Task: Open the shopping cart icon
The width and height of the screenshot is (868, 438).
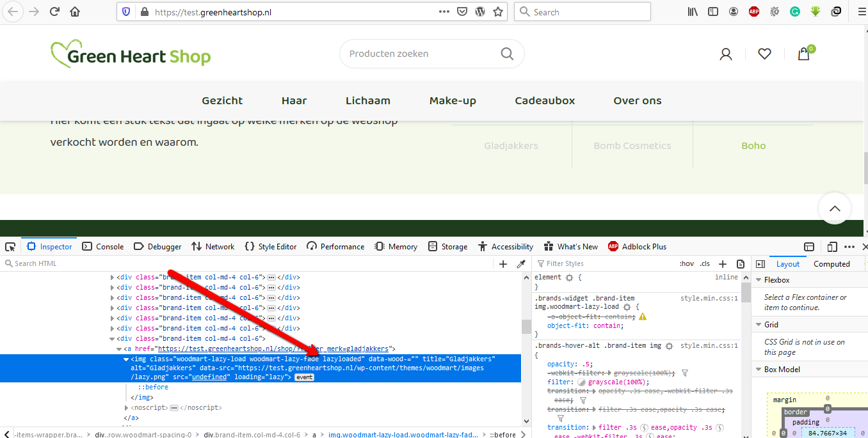Action: 805,54
